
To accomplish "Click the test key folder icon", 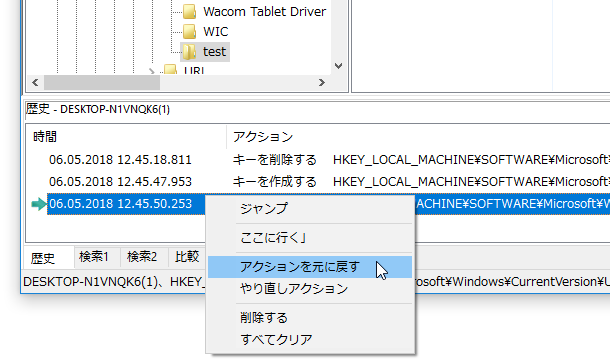I will tap(189, 52).
